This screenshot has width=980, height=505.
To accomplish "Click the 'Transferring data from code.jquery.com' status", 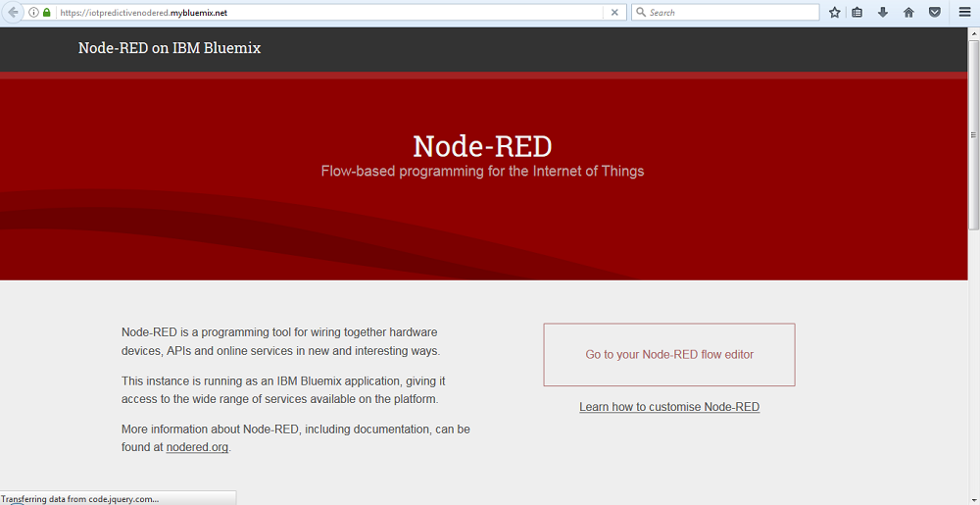I will pyautogui.click(x=80, y=499).
